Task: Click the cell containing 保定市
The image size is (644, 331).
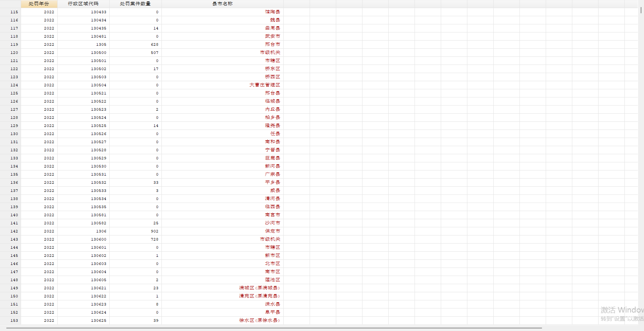Action: 222,231
